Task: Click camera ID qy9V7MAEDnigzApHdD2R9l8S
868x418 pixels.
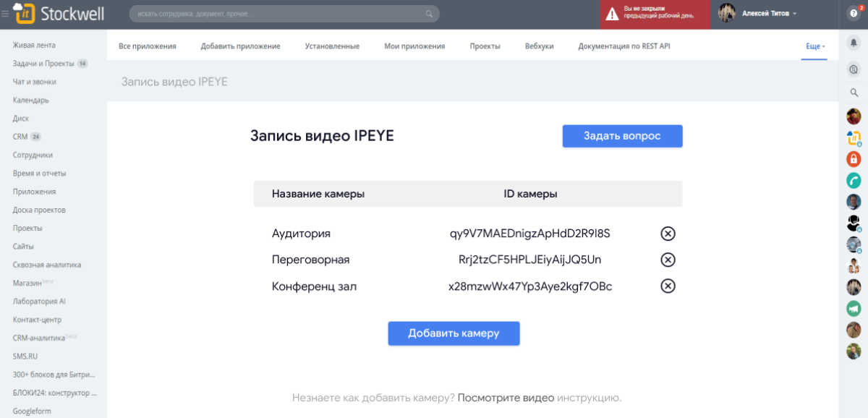Action: [x=530, y=234]
